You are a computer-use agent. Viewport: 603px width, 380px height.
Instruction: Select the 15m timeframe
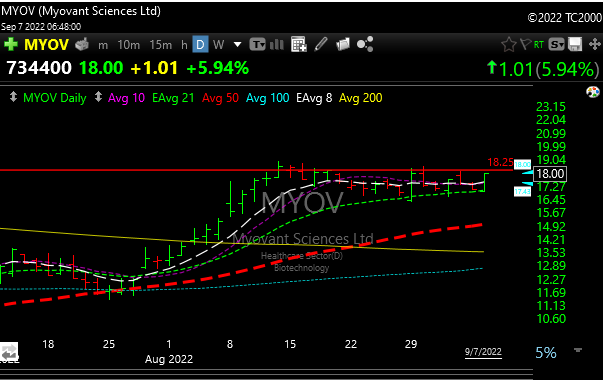160,45
